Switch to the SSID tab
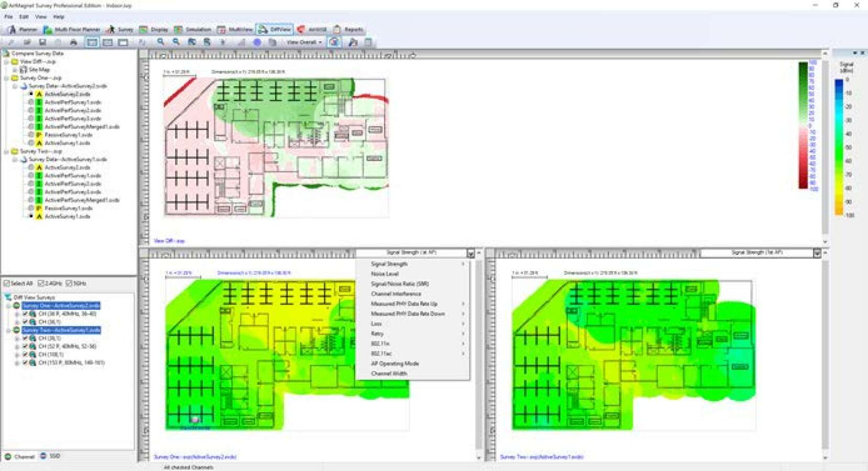 pos(51,456)
